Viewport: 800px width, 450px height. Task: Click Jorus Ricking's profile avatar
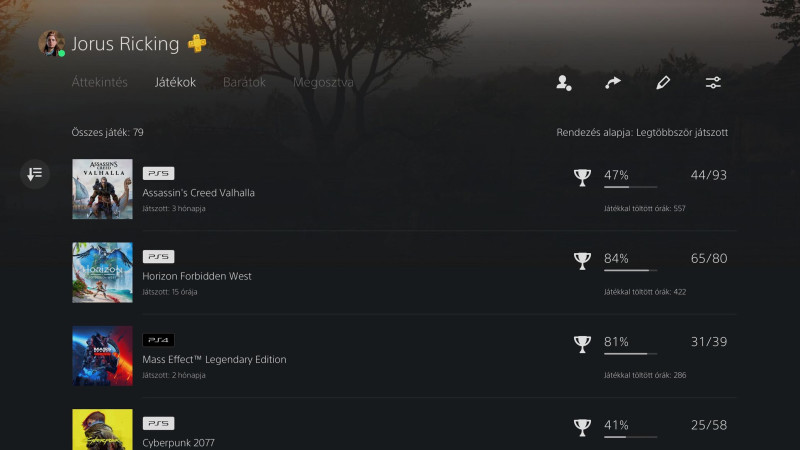coord(52,43)
